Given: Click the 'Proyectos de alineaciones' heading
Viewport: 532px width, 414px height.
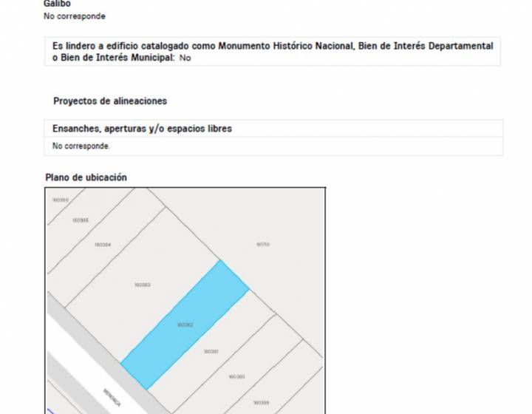Looking at the screenshot, I should coord(110,101).
